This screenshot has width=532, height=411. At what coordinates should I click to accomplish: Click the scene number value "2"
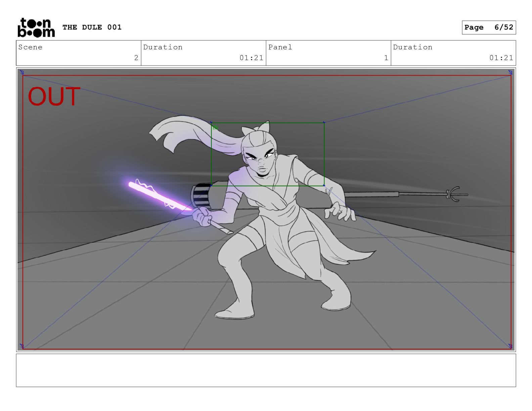(x=136, y=58)
